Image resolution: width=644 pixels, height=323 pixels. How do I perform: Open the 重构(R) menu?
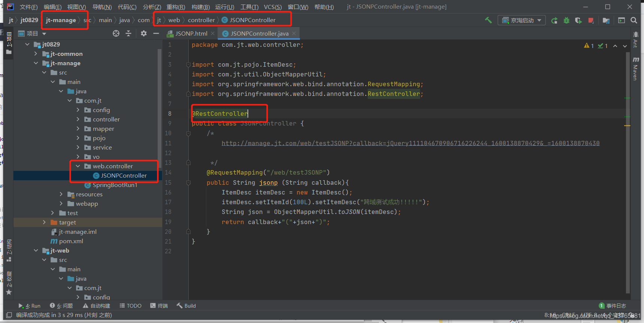coord(176,7)
